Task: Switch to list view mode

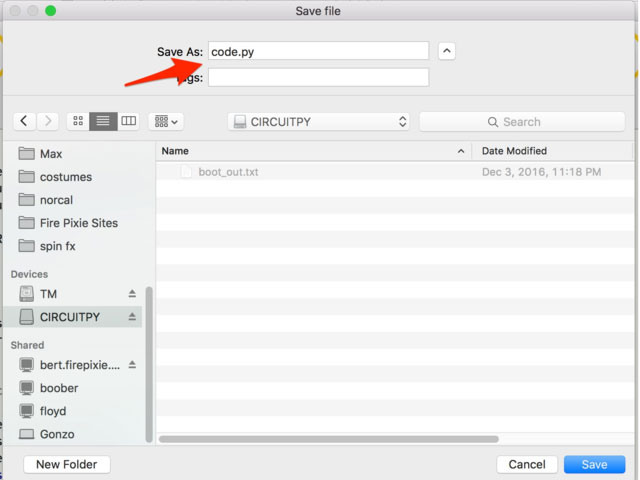Action: (102, 121)
